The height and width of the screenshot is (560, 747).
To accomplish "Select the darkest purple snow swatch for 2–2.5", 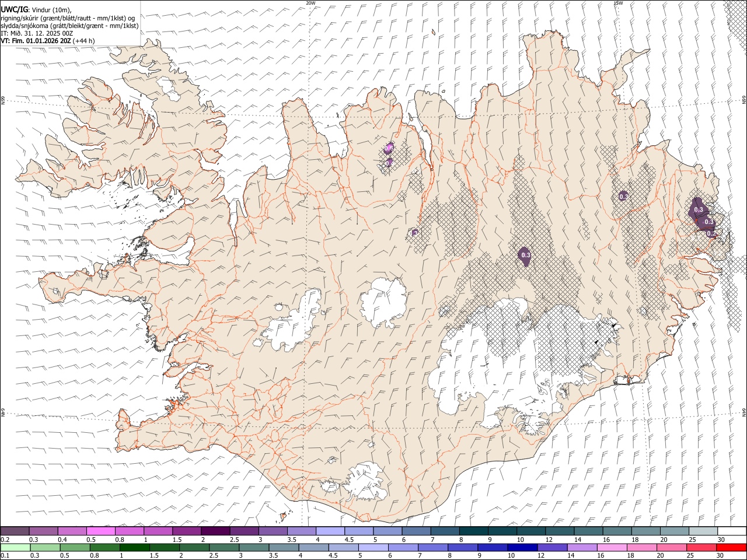I will 215,531.
